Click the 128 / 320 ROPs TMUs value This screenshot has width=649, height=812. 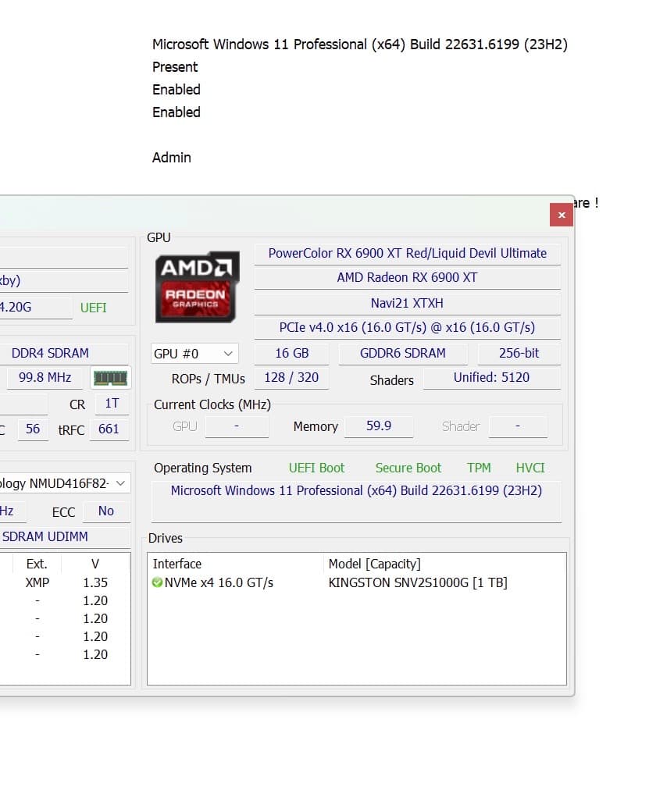(291, 378)
